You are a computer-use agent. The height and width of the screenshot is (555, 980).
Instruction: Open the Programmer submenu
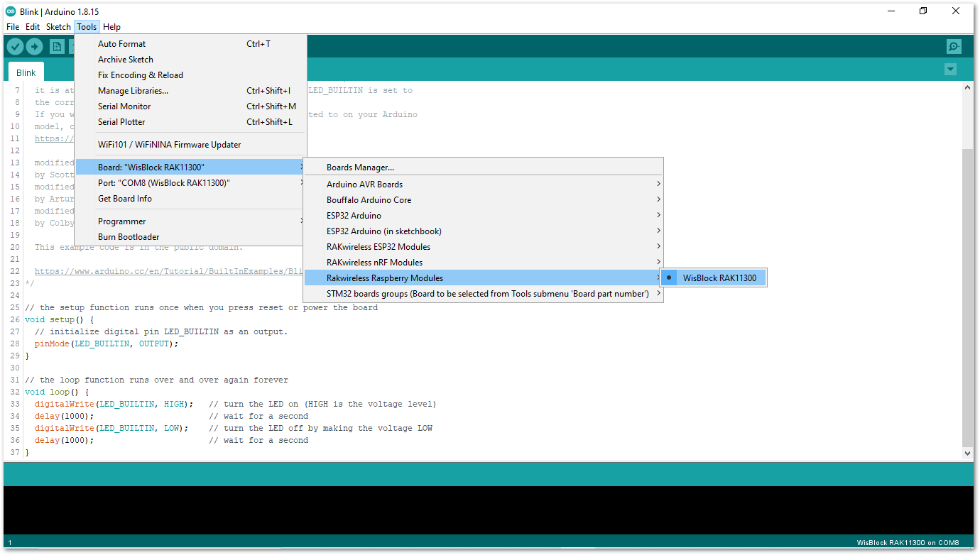coord(190,221)
